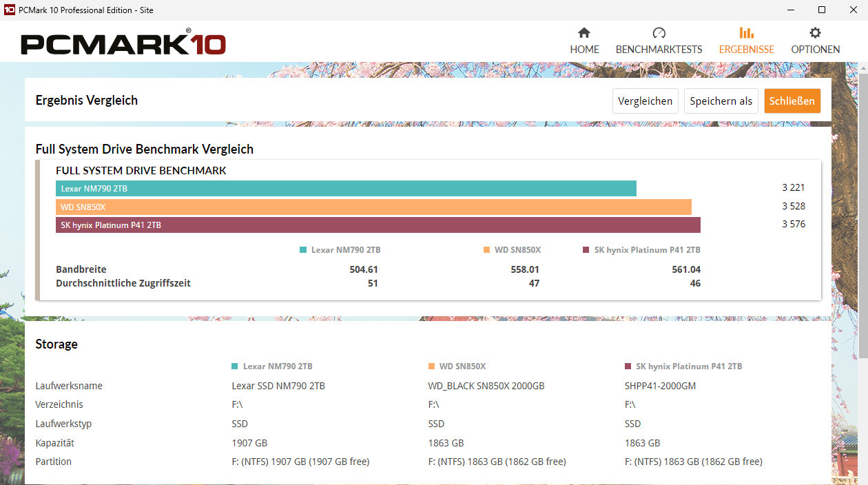
Task: Click the PCMark 10 app icon in the title bar
Action: pos(10,10)
